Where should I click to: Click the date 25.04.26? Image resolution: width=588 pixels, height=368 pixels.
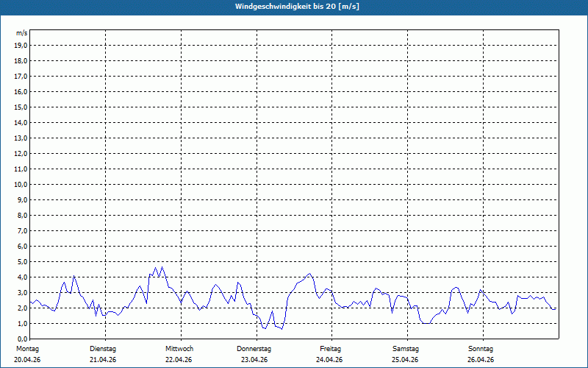[405, 360]
